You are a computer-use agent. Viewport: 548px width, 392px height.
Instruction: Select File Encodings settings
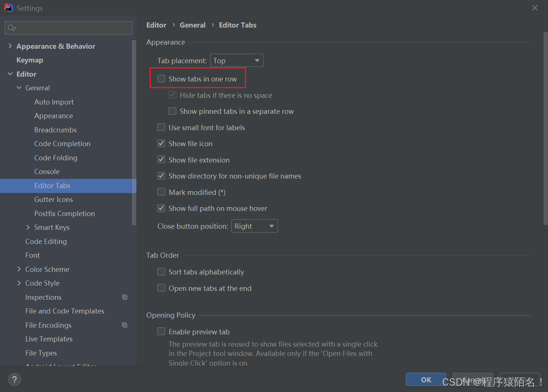(48, 325)
